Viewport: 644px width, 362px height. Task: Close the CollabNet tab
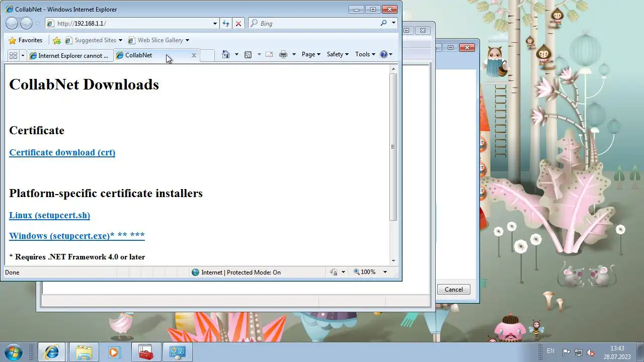click(194, 55)
